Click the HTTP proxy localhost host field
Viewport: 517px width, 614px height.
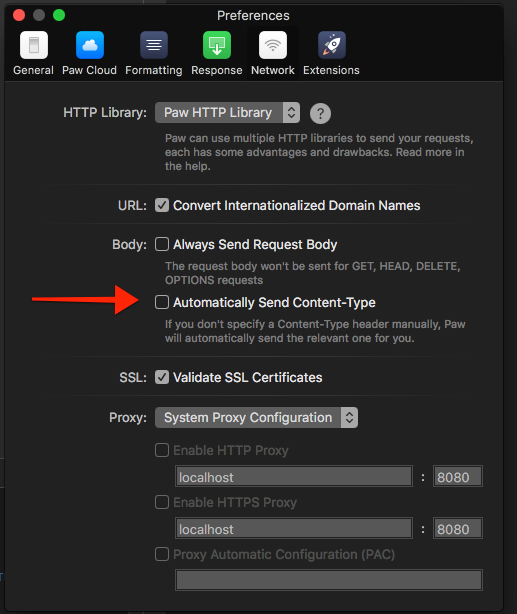(294, 477)
